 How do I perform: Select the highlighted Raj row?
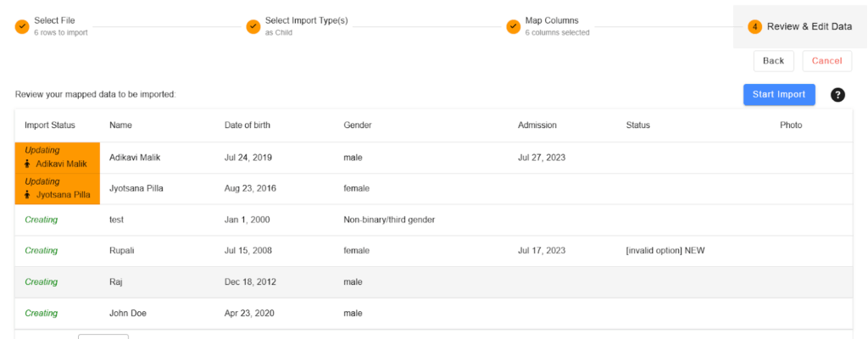[x=433, y=282]
